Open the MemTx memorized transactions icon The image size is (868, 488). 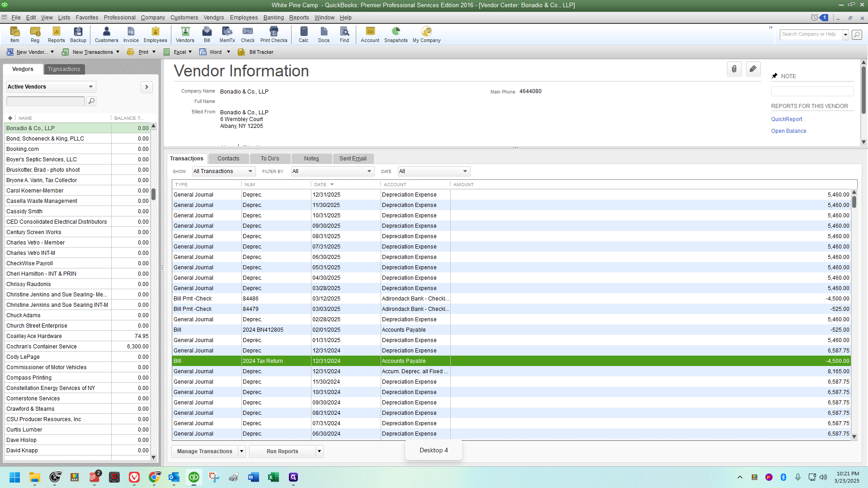click(x=227, y=34)
